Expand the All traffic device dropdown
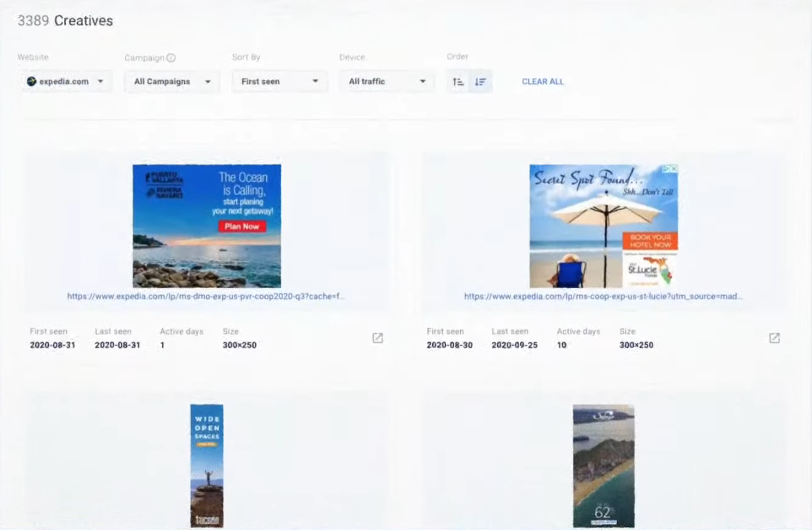 [x=387, y=81]
